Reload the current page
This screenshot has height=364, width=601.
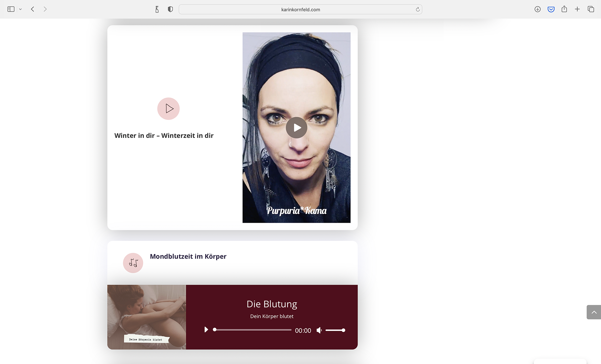(418, 9)
